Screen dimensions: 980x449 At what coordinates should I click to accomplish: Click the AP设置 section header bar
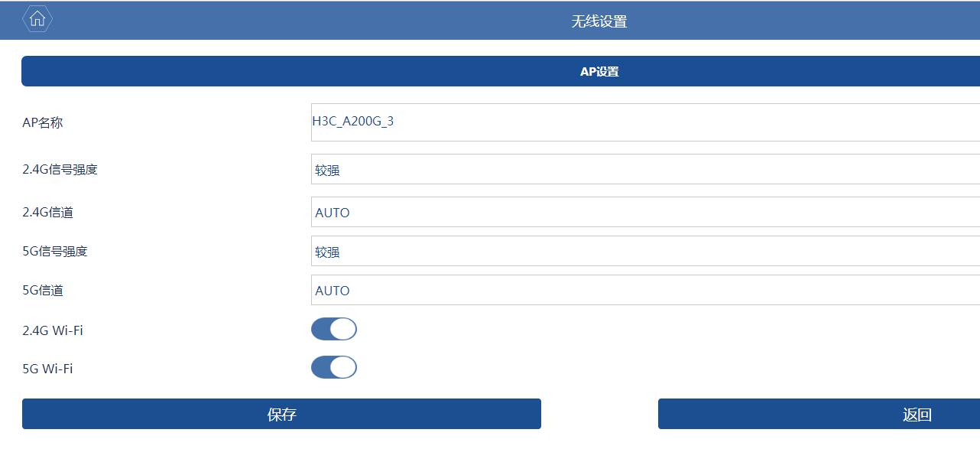(x=501, y=71)
